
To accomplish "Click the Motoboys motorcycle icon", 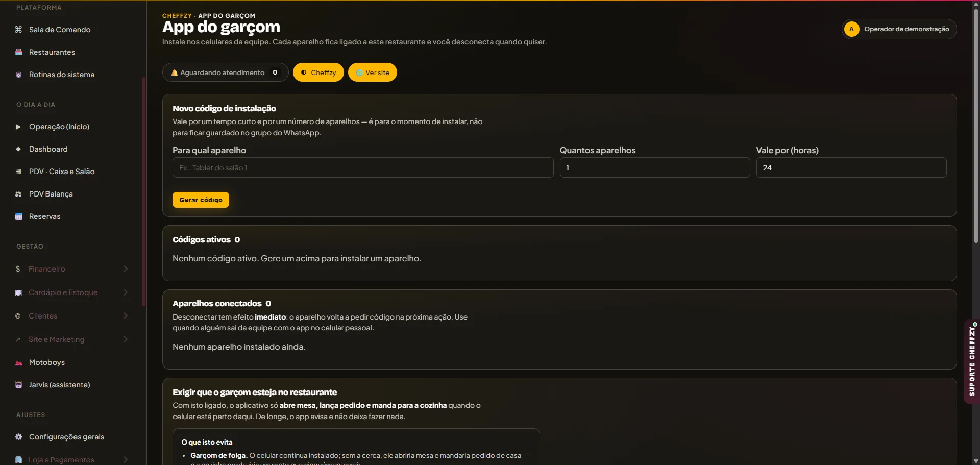I will 18,363.
